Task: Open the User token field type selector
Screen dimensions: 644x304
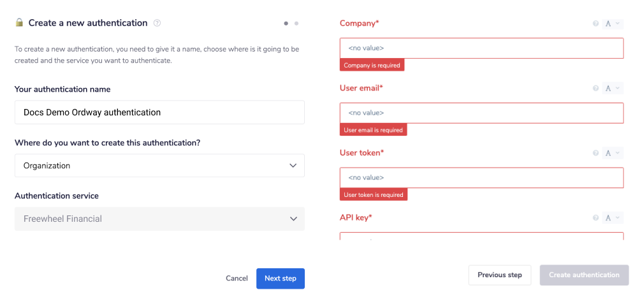Action: pyautogui.click(x=612, y=153)
